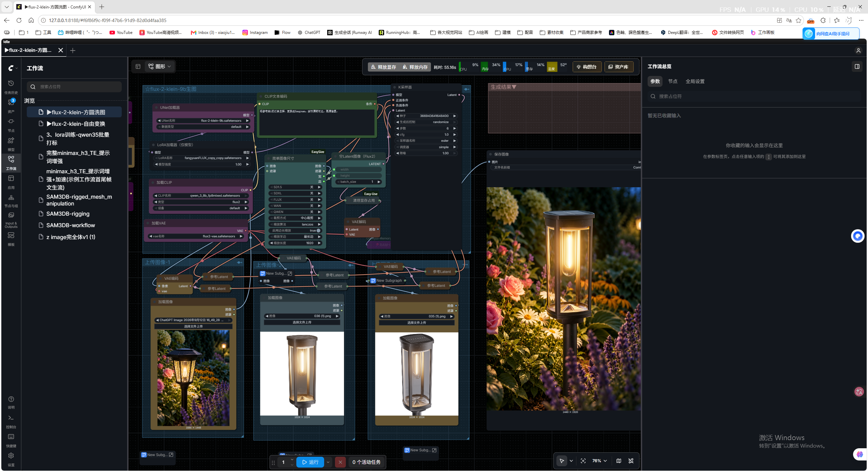Open the 设置 settings gear icon
This screenshot has width=868, height=472.
pyautogui.click(x=11, y=459)
